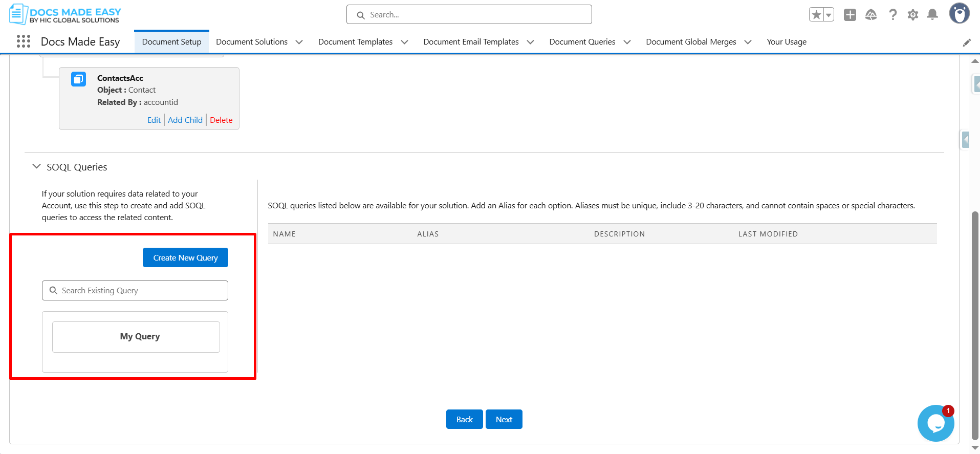Screen dimensions: 980x454
Task: Open the chat bubble widget
Action: point(935,423)
